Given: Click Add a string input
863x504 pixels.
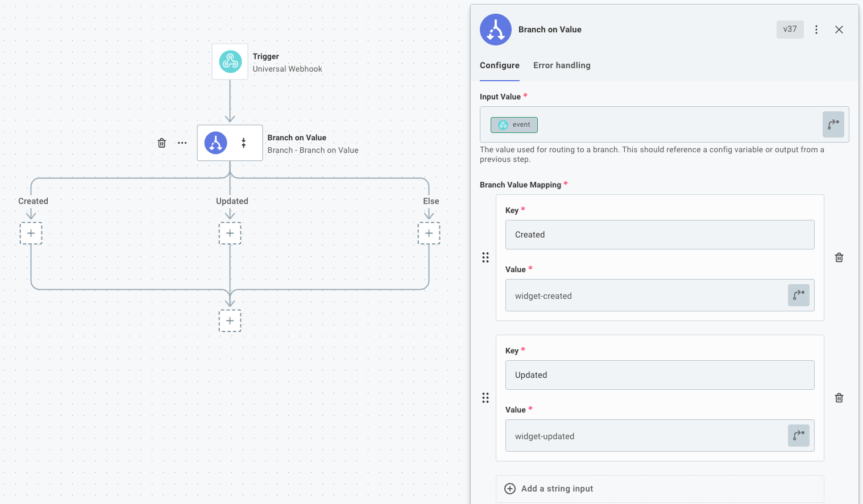Looking at the screenshot, I should pyautogui.click(x=557, y=489).
